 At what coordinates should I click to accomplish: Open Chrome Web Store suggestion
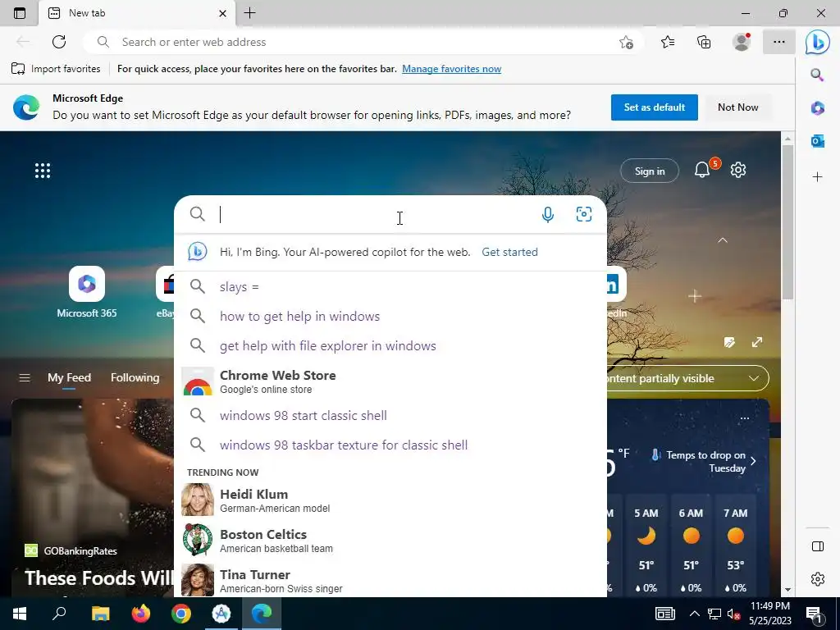click(x=390, y=381)
